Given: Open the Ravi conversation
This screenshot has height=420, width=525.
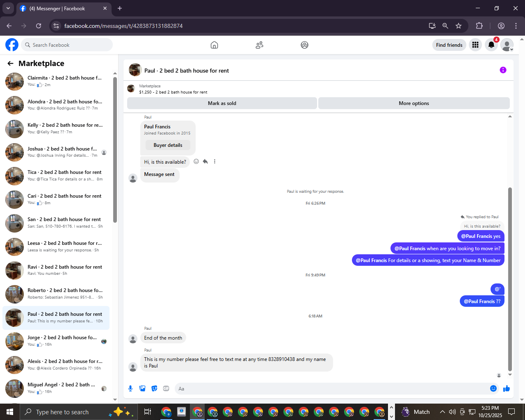Looking at the screenshot, I should (56, 270).
